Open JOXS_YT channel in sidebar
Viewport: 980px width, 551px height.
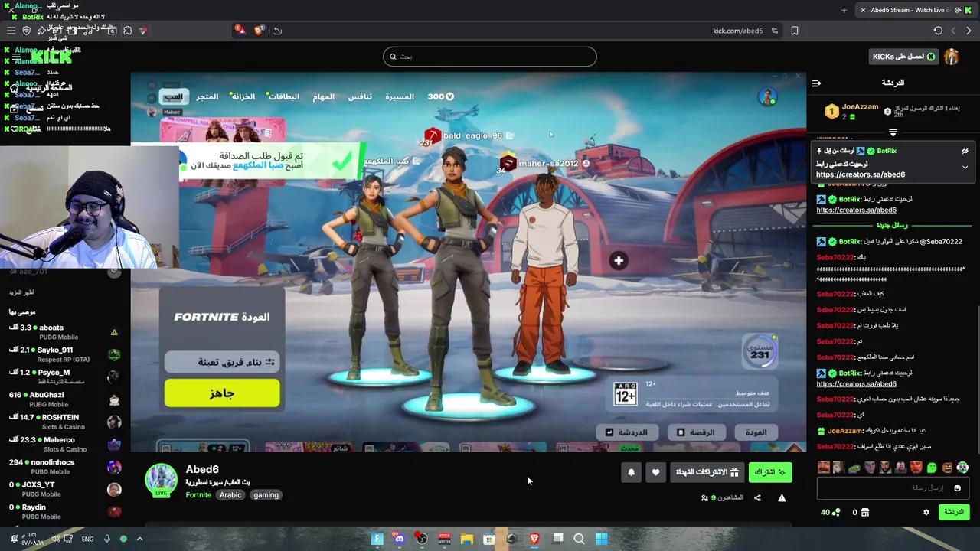coord(61,488)
